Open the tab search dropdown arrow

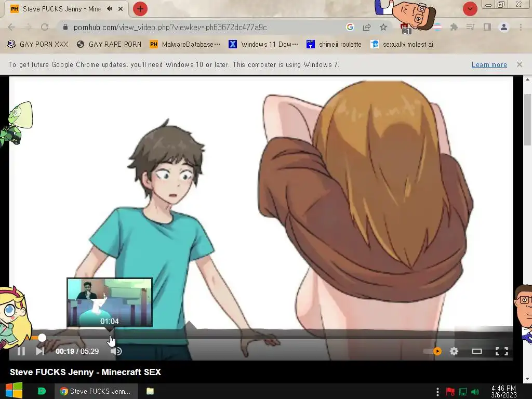click(470, 9)
